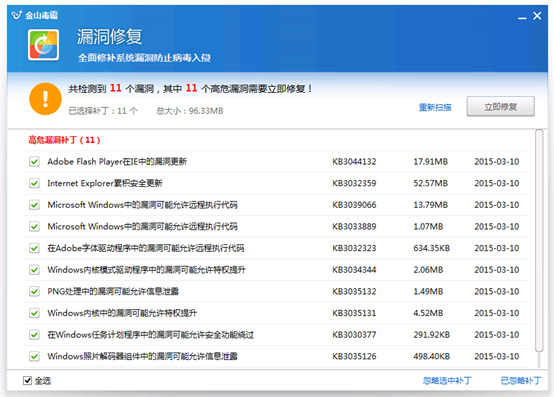This screenshot has height=397, width=554.
Task: Open the 已忽略补丁 ignored patches link
Action: point(521,380)
